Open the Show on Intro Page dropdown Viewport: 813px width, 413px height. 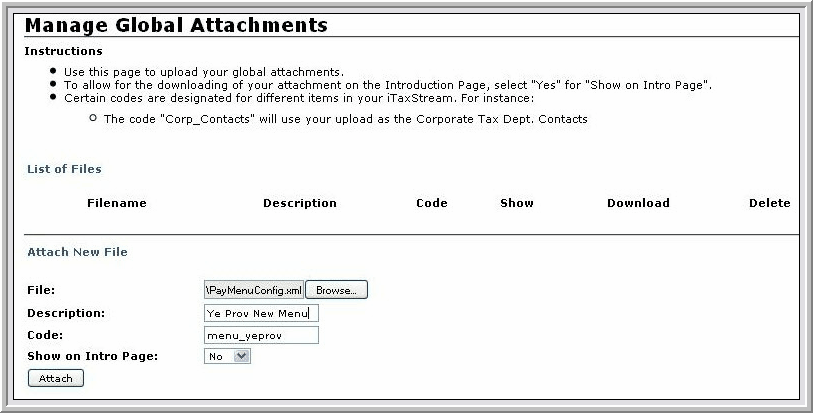[x=228, y=356]
